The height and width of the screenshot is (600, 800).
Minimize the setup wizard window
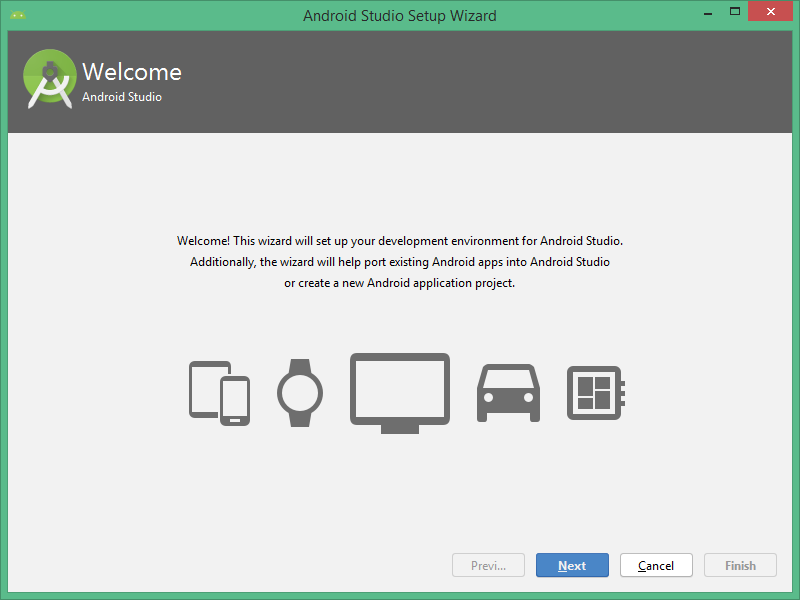707,11
